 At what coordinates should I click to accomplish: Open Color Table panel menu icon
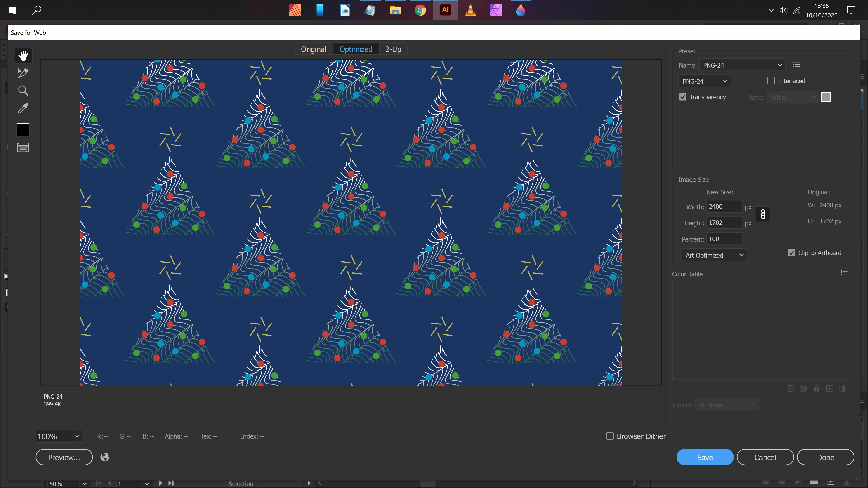pyautogui.click(x=844, y=273)
